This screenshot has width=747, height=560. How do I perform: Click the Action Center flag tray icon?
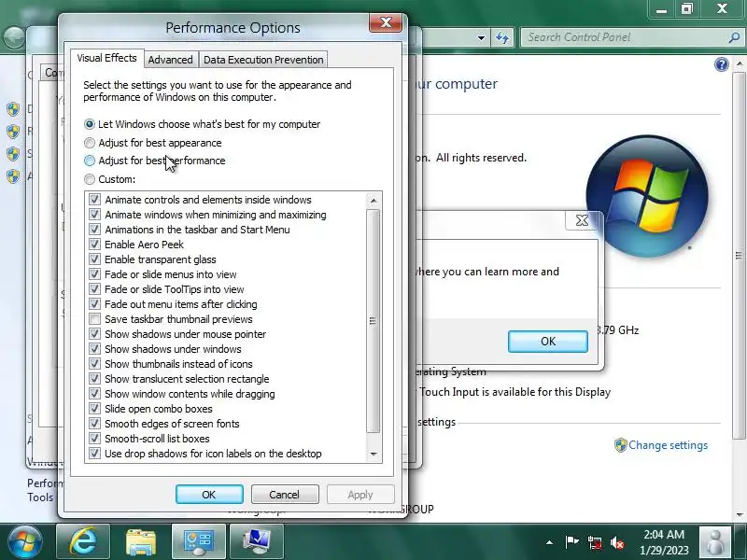coord(571,542)
